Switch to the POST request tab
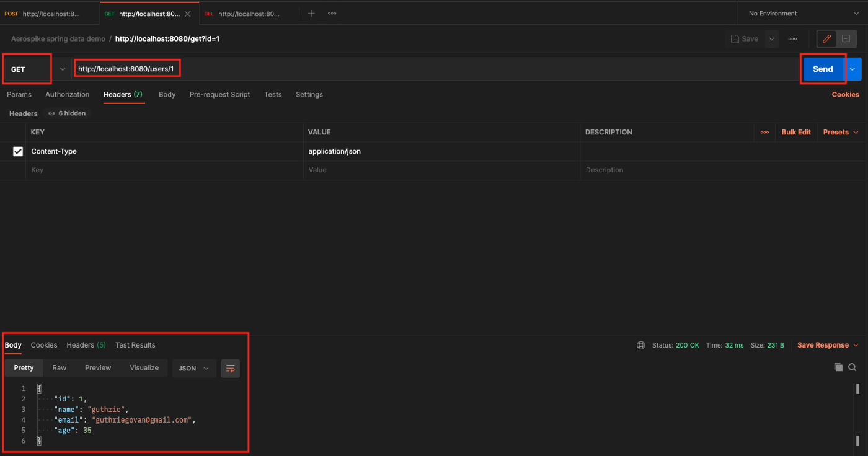Screen dimensions: 868x456 pos(50,13)
